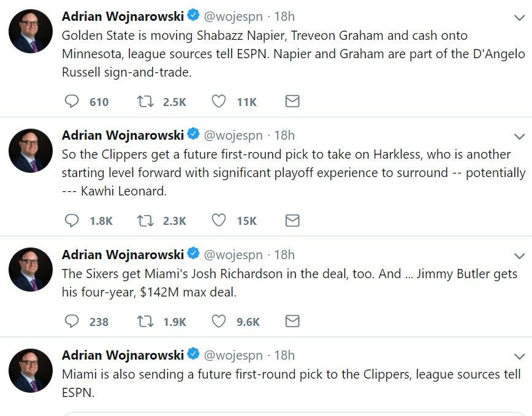
Task: Expand the chevron on Miami first-round pick tweet
Action: (x=519, y=357)
